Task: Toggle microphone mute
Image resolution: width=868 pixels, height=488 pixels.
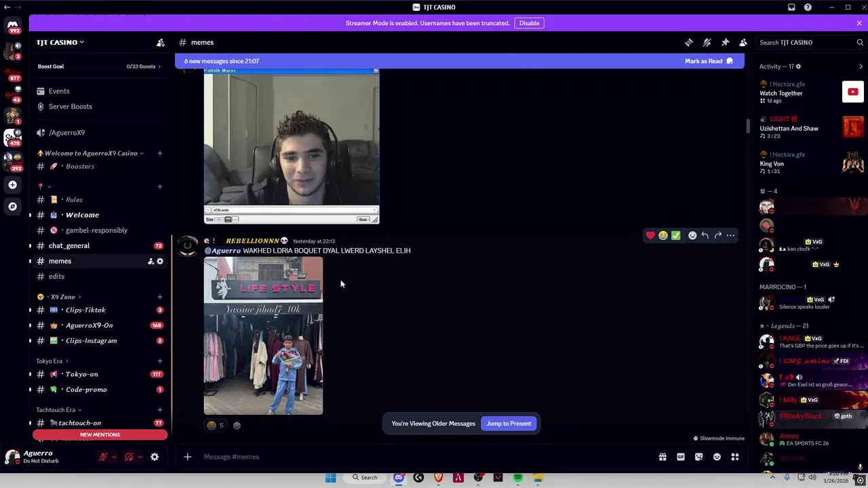Action: (103, 457)
